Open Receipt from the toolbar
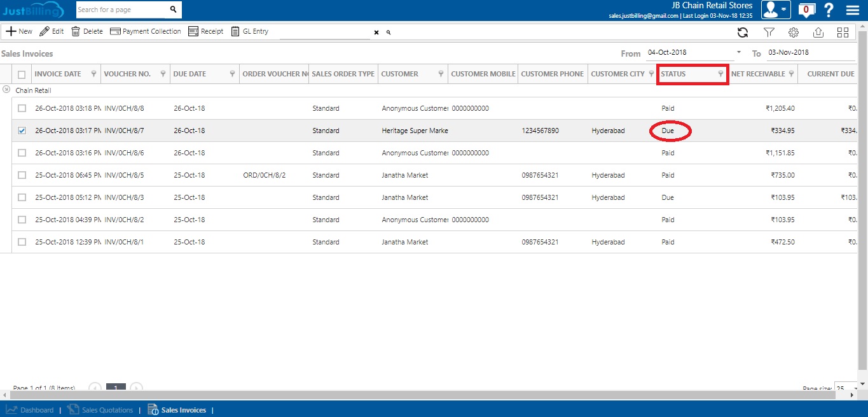Image resolution: width=868 pixels, height=417 pixels. [x=206, y=31]
